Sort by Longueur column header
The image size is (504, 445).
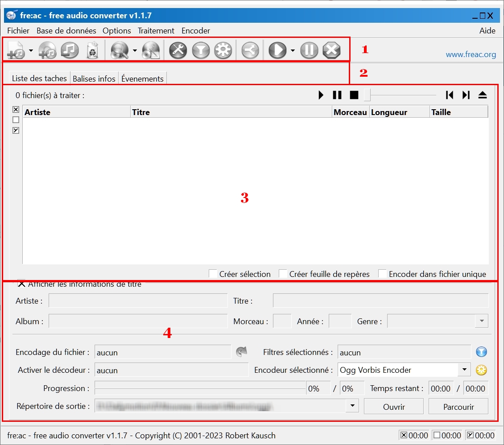(x=400, y=112)
